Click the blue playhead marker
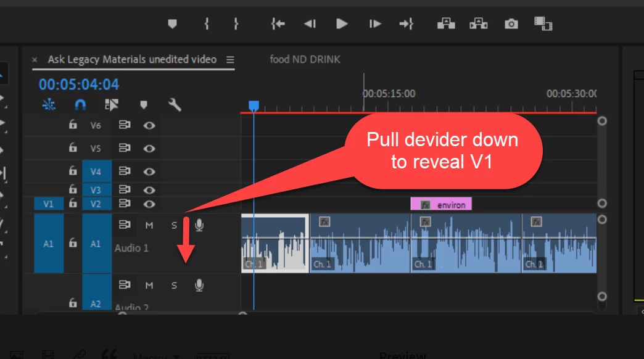Image resolution: width=644 pixels, height=359 pixels. (x=254, y=106)
